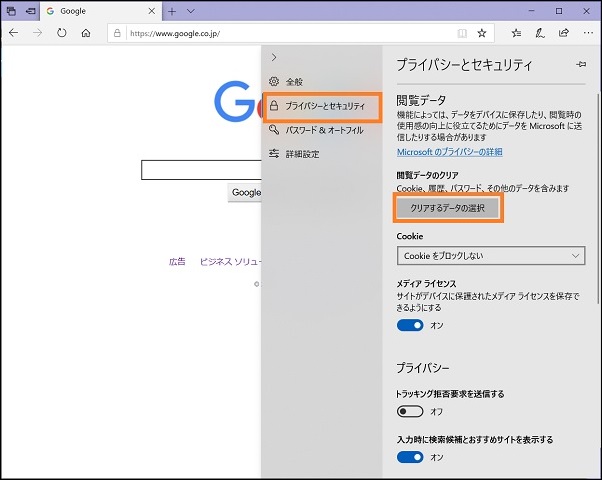This screenshot has height=480, width=602.
Task: Open the Share icon in toolbar
Action: pos(564,32)
